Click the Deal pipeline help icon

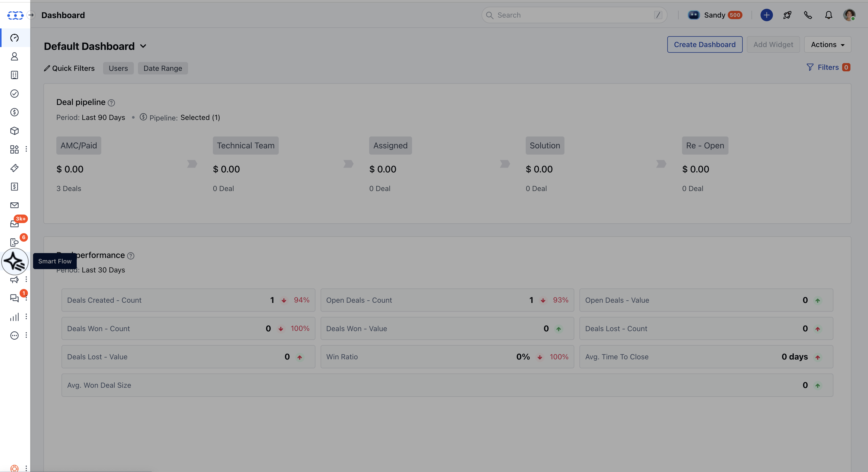click(x=111, y=103)
